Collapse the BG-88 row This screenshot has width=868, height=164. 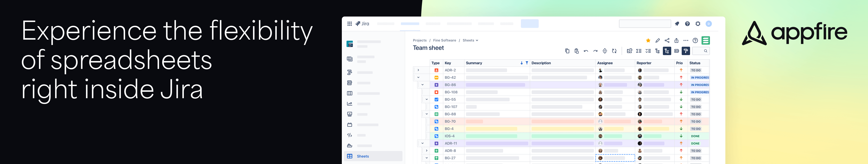click(x=427, y=114)
